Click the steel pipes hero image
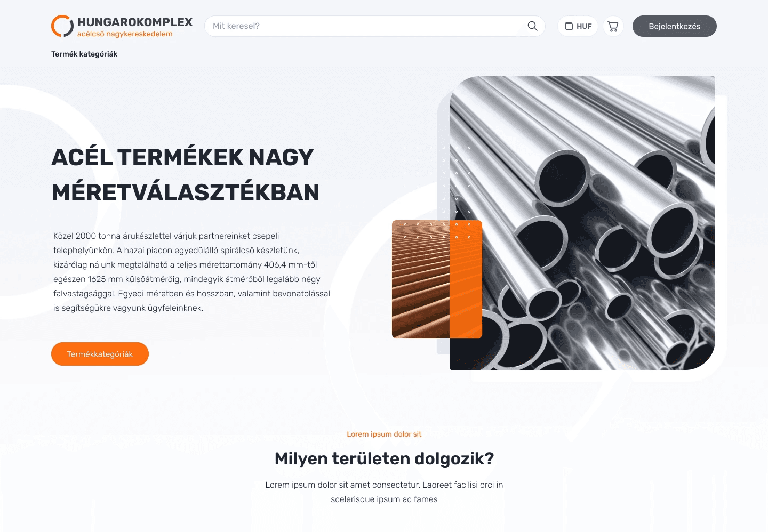 click(x=582, y=223)
